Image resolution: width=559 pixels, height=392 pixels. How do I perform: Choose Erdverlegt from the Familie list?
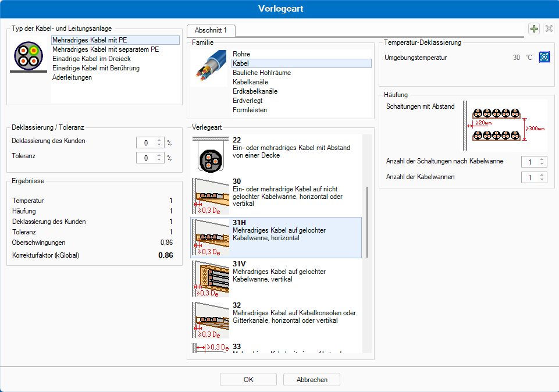point(247,101)
